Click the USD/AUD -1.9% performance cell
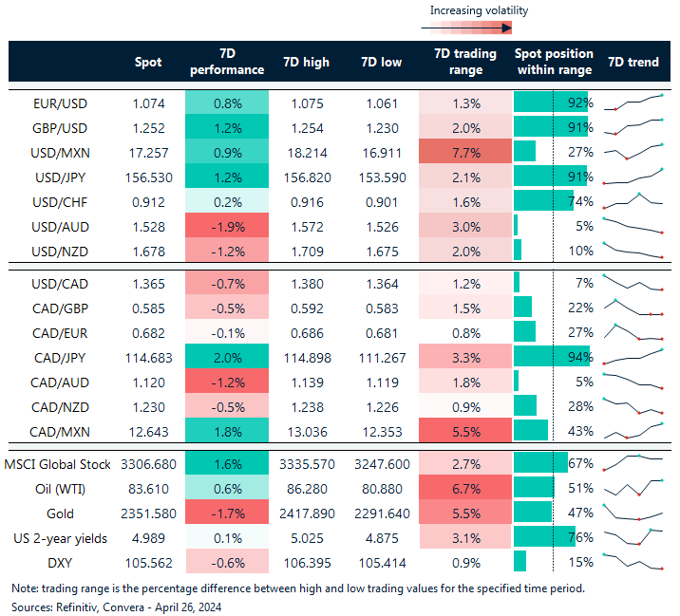The height and width of the screenshot is (616, 680). coord(227,226)
